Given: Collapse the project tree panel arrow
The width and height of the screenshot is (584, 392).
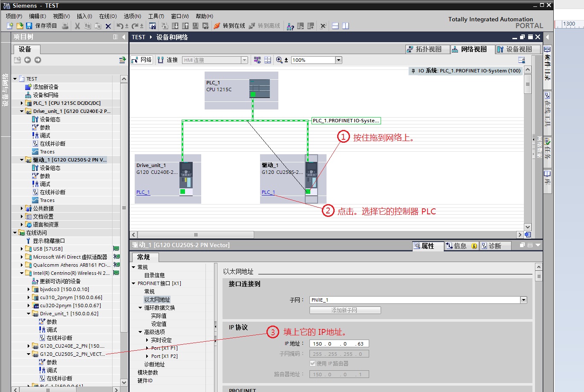Looking at the screenshot, I should [x=124, y=37].
